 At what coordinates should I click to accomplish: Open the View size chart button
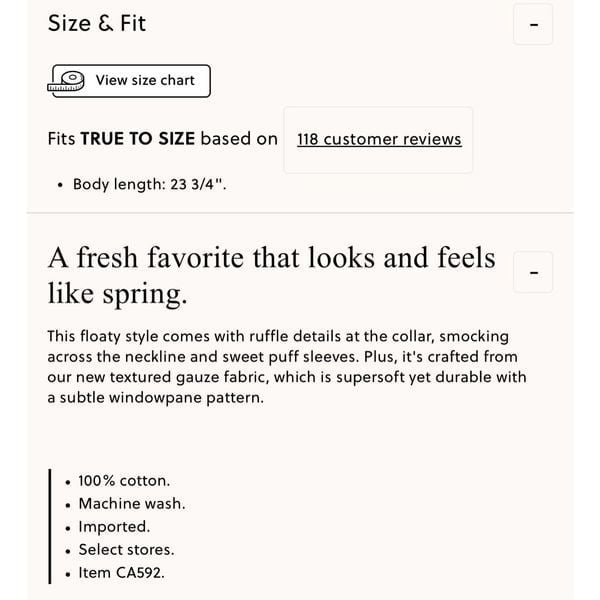tap(131, 81)
